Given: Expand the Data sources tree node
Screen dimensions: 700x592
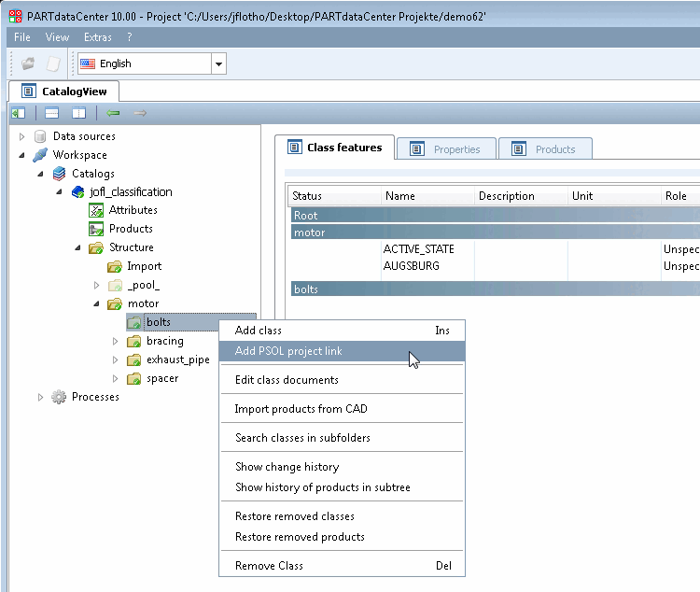Looking at the screenshot, I should (21, 136).
